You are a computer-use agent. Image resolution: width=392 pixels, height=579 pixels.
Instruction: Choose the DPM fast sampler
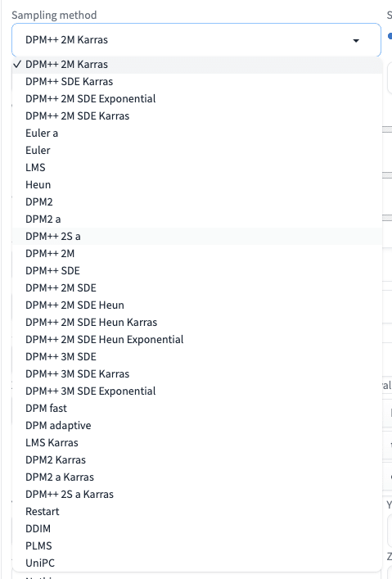(x=197, y=409)
